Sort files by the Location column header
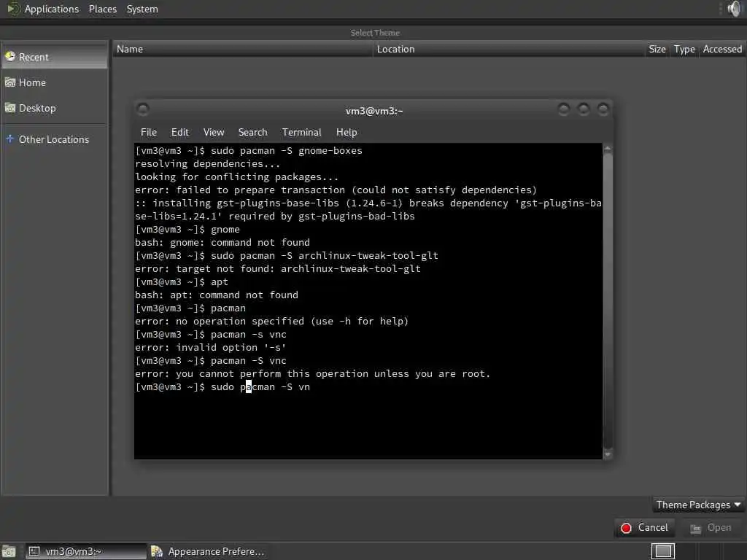Screen dimensions: 747x560 pos(508,49)
